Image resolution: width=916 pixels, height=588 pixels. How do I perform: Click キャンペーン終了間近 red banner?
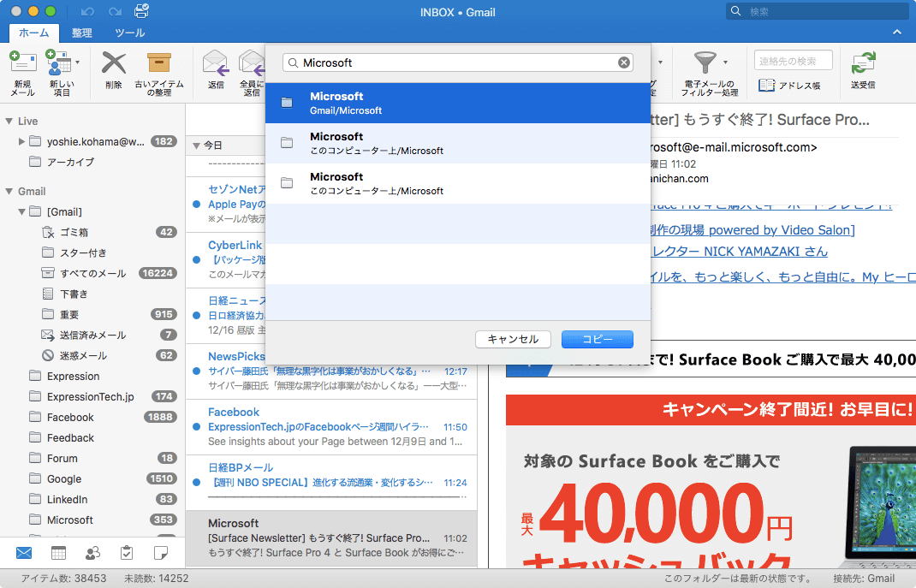[x=711, y=409]
